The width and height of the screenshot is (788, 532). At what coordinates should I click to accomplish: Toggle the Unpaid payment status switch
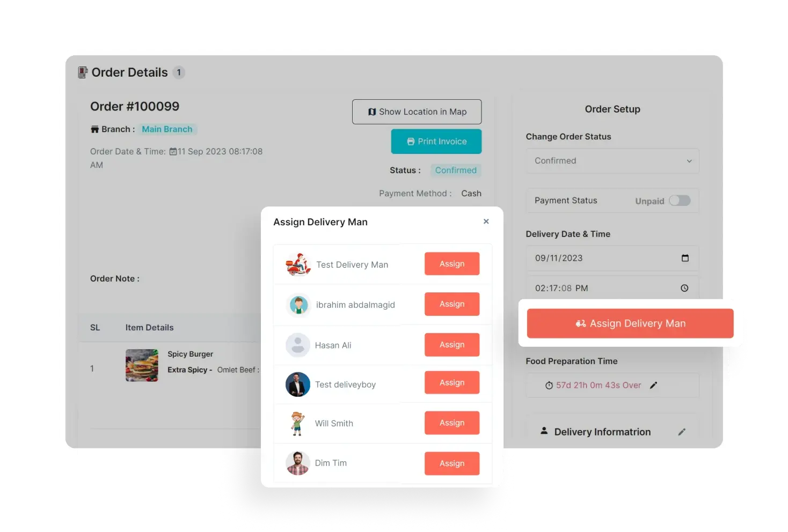tap(680, 201)
